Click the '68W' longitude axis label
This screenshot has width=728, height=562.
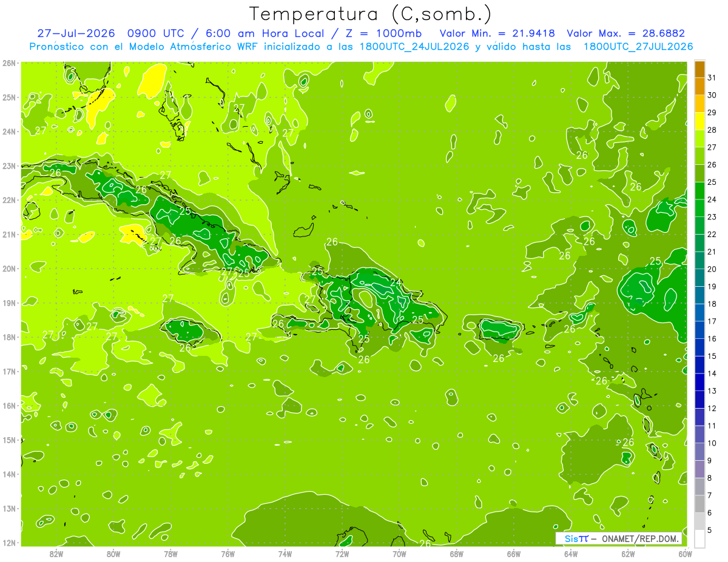[457, 554]
